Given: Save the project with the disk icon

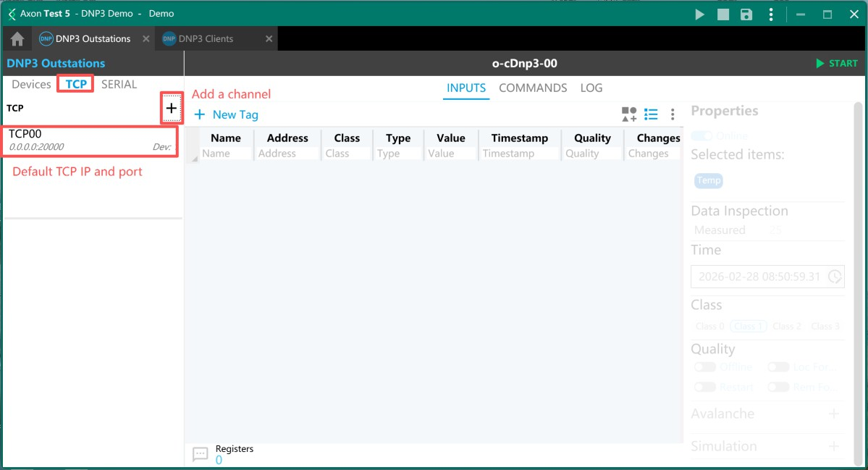Looking at the screenshot, I should click(x=746, y=14).
